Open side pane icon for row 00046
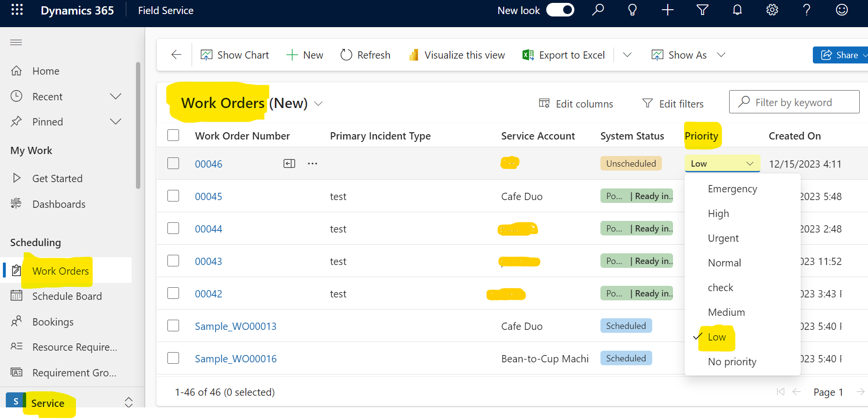Viewport: 868px width, 419px height. [x=289, y=164]
